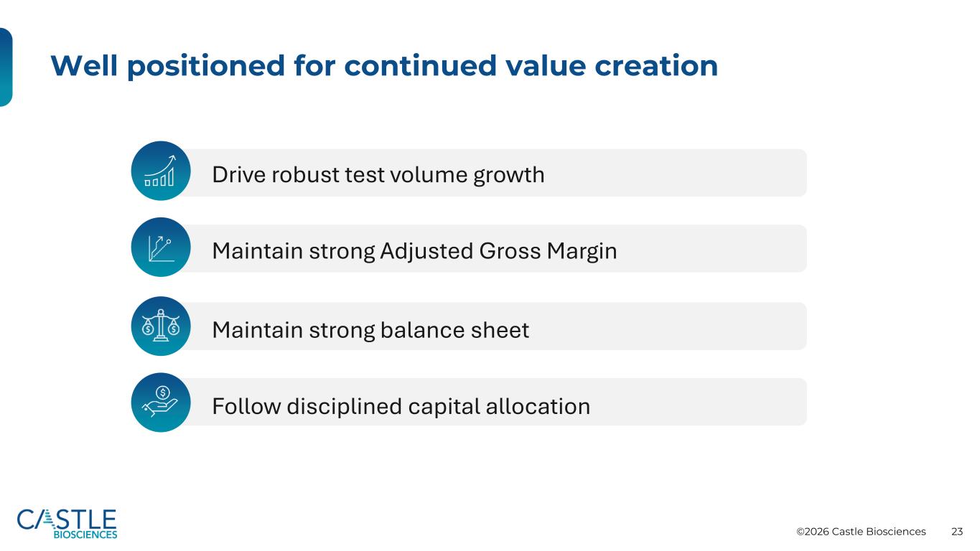
Task: Click the blue accent tab at left edge
Action: pyautogui.click(x=5, y=67)
